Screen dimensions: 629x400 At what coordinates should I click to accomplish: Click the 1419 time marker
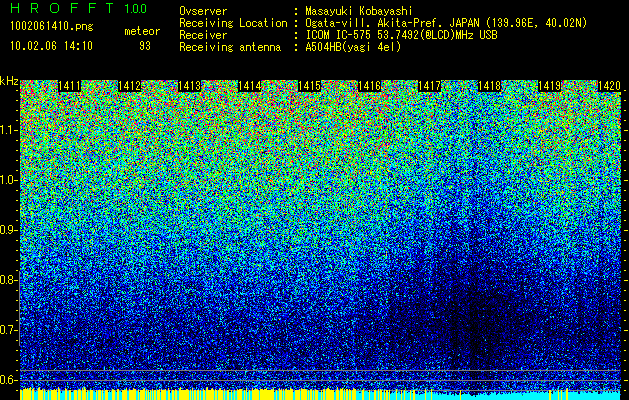[549, 86]
